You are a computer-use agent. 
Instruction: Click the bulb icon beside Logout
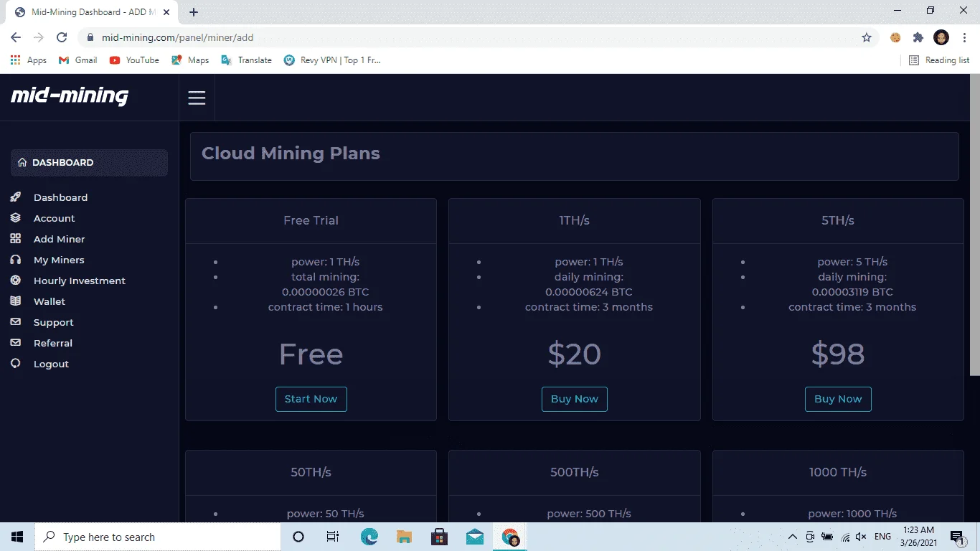pos(16,364)
